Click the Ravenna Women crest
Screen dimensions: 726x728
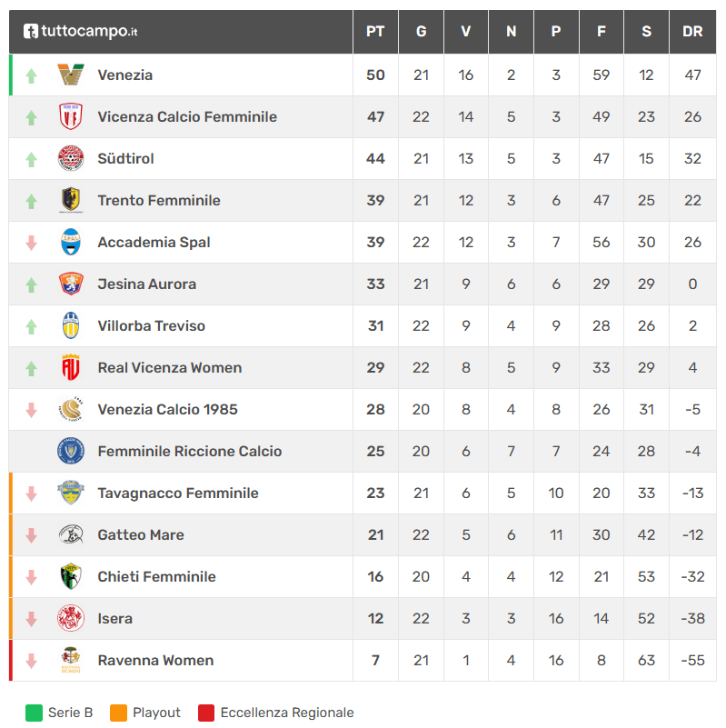(71, 660)
